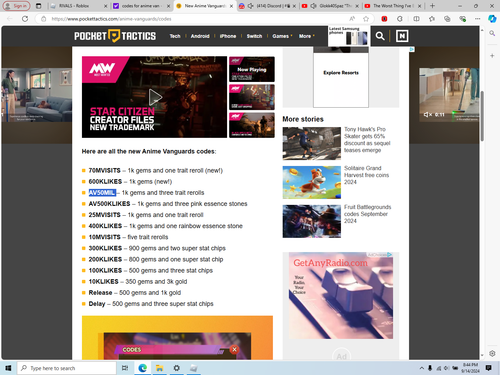Unmute the vacuum video ad on right
The height and width of the screenshot is (375, 500).
[427, 114]
